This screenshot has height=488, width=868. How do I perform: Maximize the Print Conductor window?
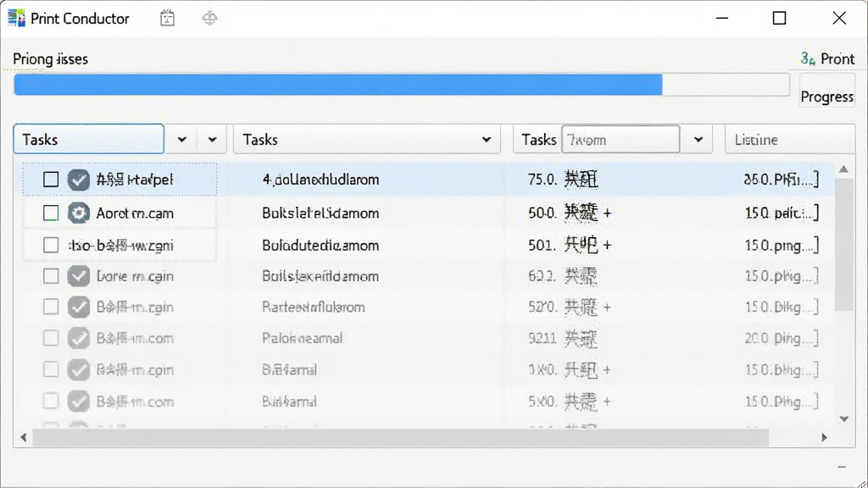pyautogui.click(x=780, y=19)
